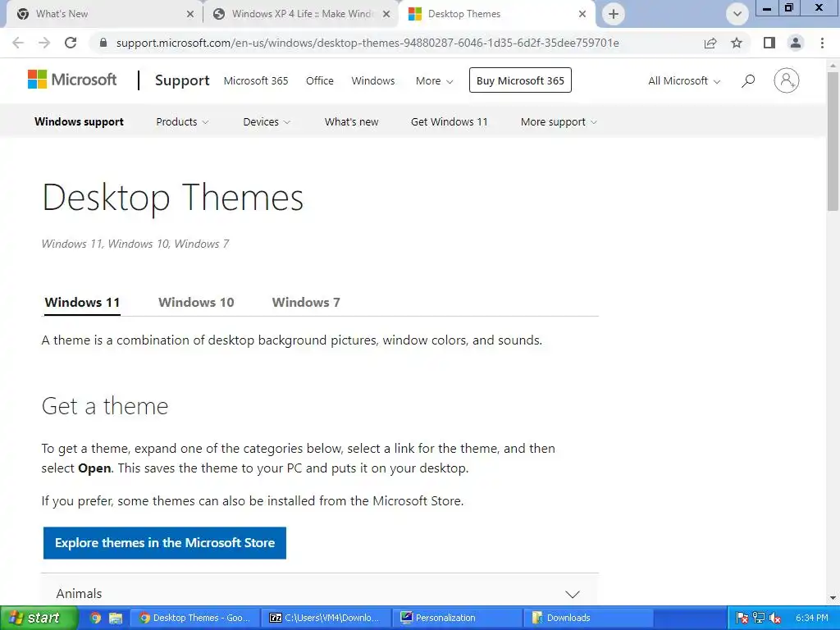Image resolution: width=840 pixels, height=630 pixels.
Task: Open the Support link
Action: pos(182,80)
